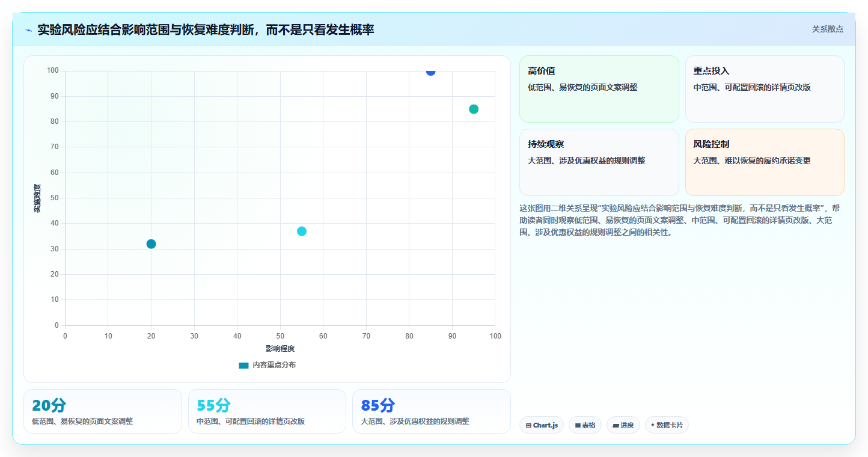
Task: Select the 20分 score card
Action: point(103,411)
